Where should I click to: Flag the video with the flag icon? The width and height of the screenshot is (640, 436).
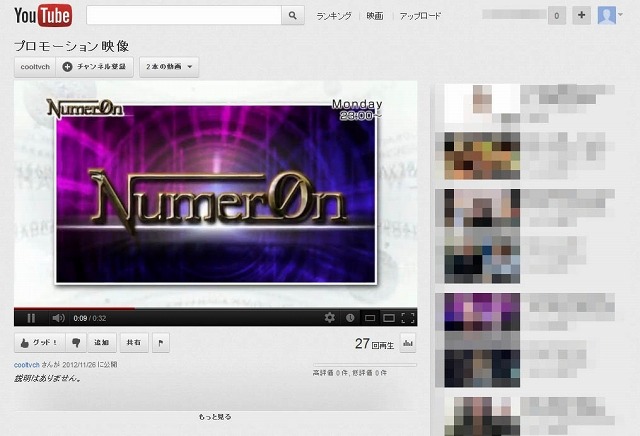pyautogui.click(x=161, y=343)
